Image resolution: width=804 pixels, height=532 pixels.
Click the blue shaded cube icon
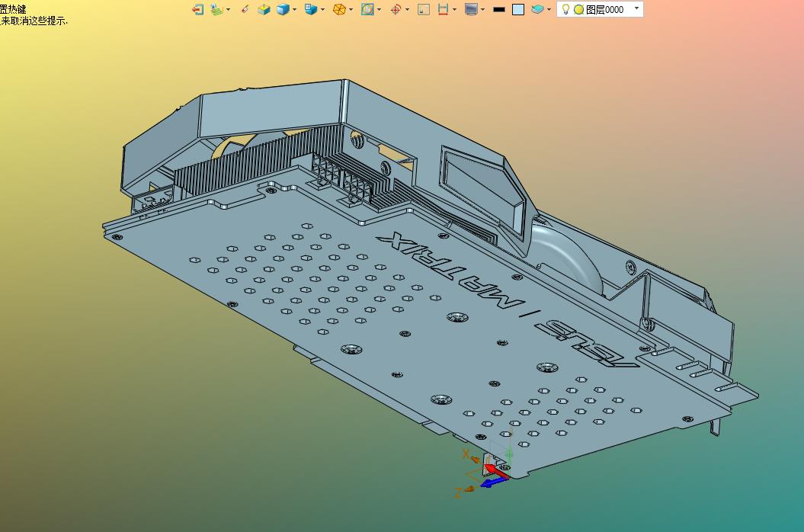283,9
